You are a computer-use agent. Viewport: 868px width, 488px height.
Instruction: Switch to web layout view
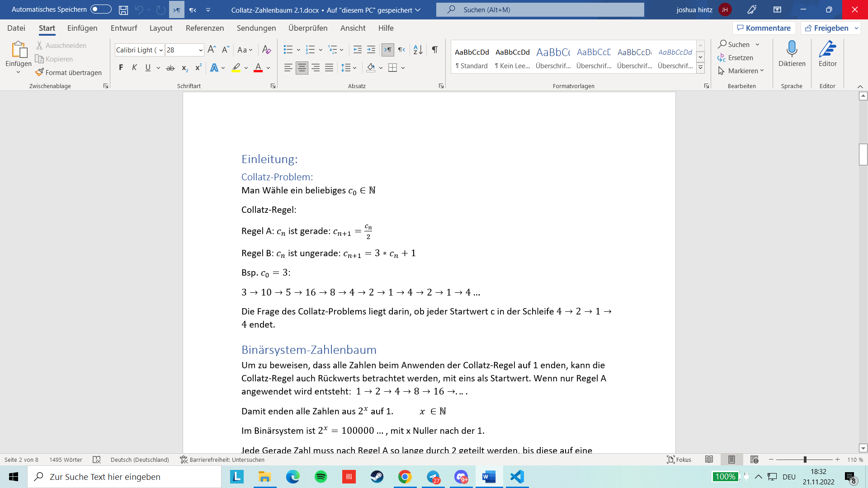coord(754,460)
